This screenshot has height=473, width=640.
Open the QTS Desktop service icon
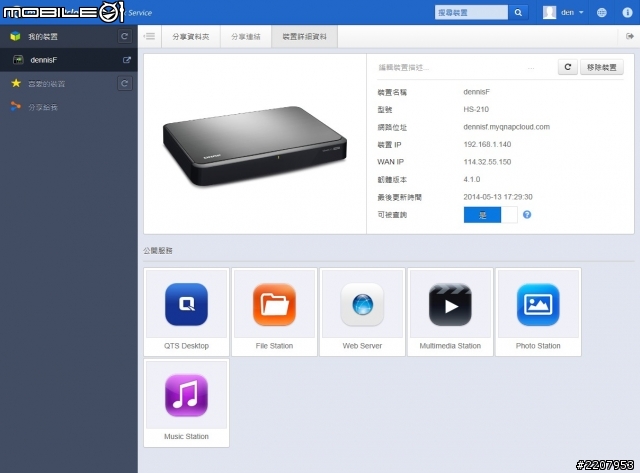[x=186, y=304]
